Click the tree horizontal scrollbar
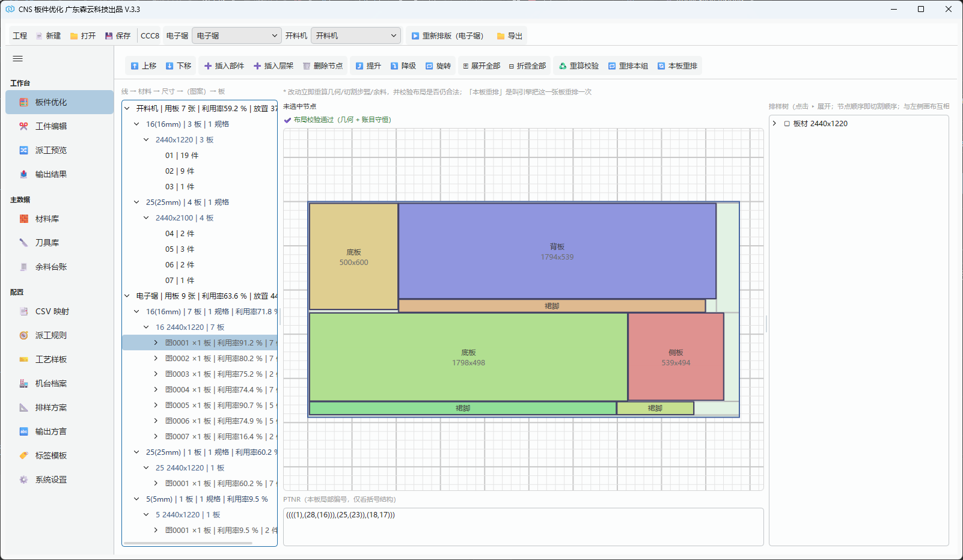 (188, 543)
